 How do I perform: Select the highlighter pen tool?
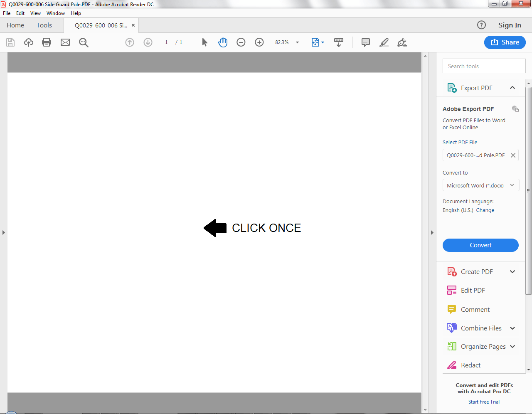(x=384, y=42)
